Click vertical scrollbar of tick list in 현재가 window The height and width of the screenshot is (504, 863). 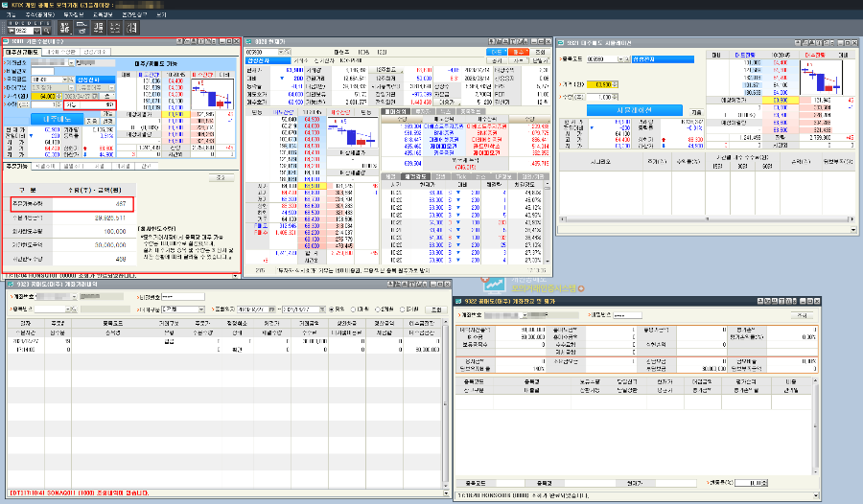[548, 224]
